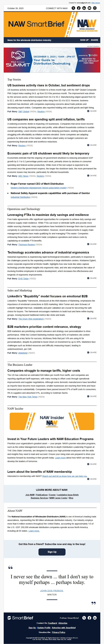Click the YouTube icon in the header

click(x=89, y=8)
